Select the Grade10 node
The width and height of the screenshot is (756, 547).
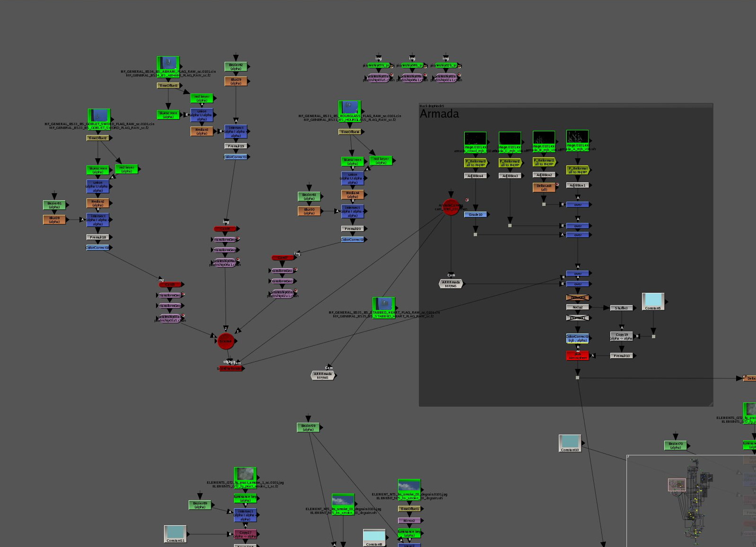point(476,214)
